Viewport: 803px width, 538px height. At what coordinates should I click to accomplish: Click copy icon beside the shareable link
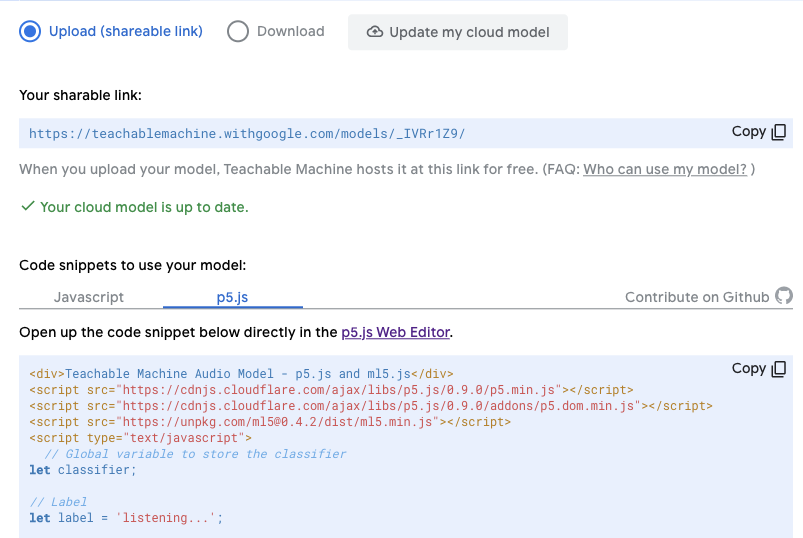[778, 132]
